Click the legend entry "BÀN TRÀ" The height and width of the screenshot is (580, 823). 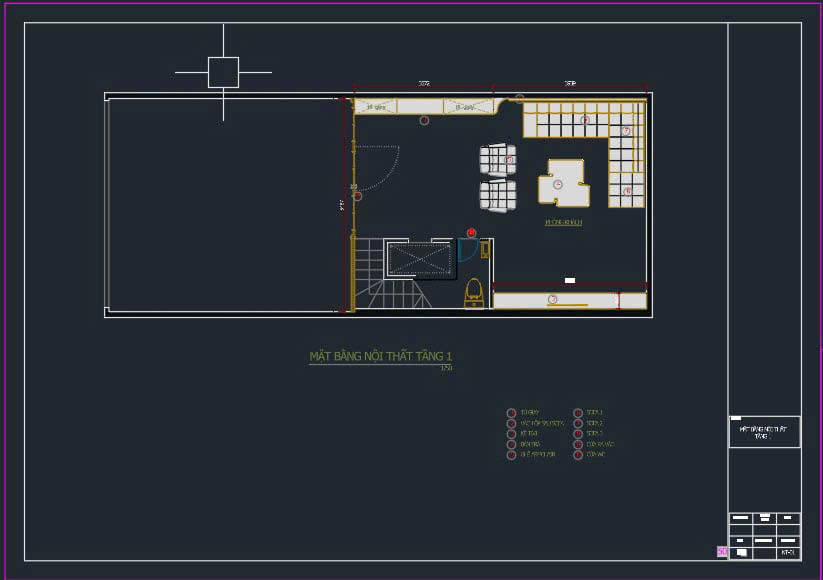(x=530, y=444)
